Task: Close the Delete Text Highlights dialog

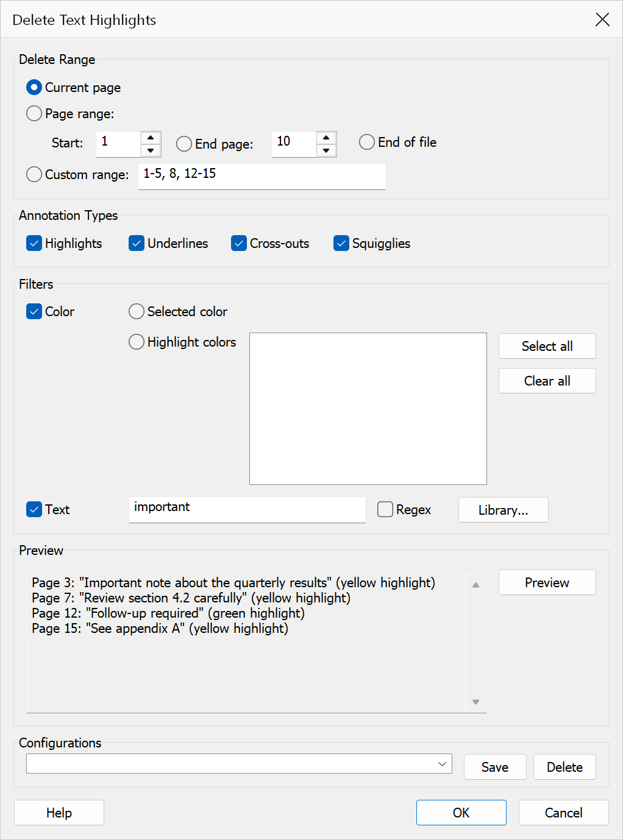Action: (x=602, y=19)
